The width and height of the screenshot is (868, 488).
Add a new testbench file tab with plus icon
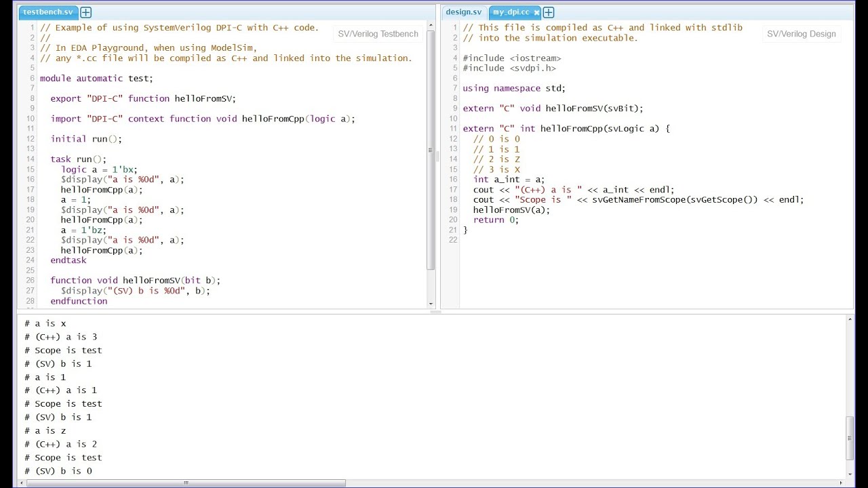click(85, 12)
